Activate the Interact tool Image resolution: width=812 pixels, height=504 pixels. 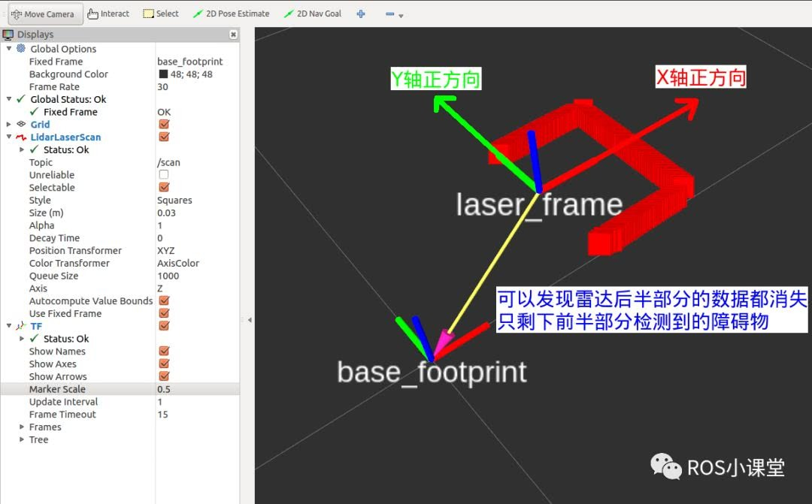coord(108,14)
